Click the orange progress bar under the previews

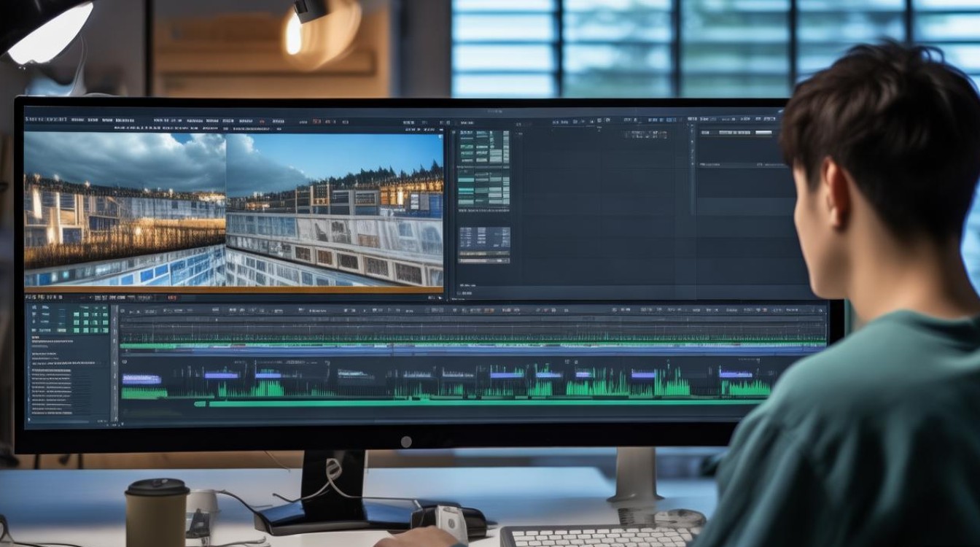pyautogui.click(x=233, y=290)
